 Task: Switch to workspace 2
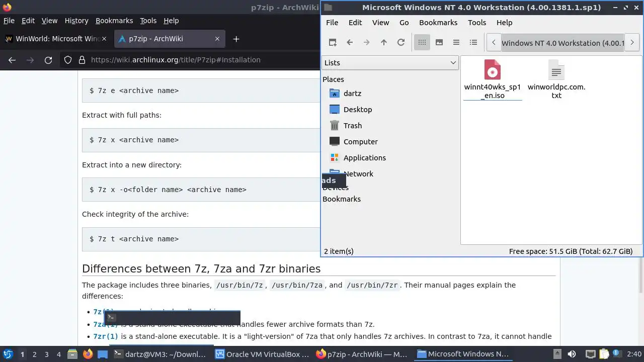point(35,354)
